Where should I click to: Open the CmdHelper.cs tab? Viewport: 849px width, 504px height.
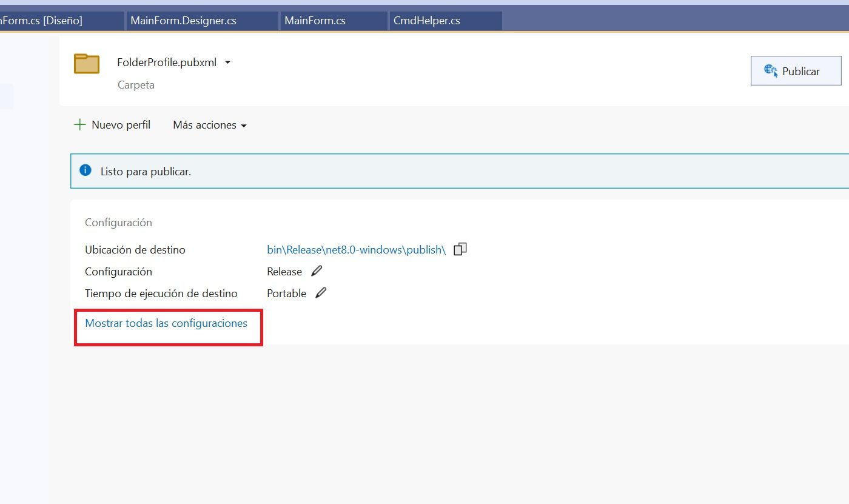426,21
